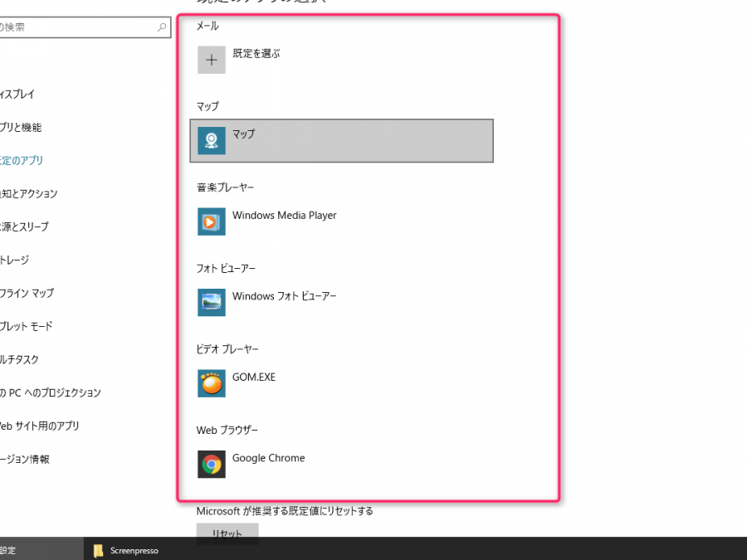The image size is (747, 560).
Task: Click the magnifier icon in the search box
Action: tap(162, 27)
